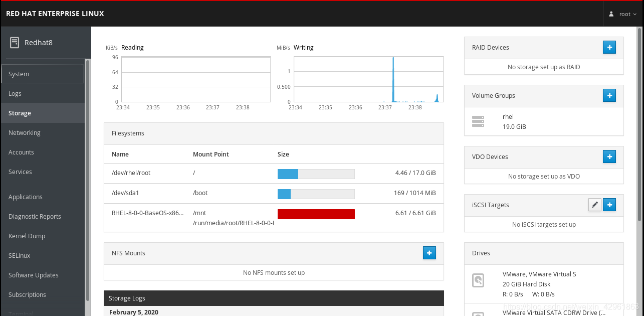644x316 pixels.
Task: Click the 6.61 / 6.61 GiB size value
Action: pyautogui.click(x=415, y=213)
